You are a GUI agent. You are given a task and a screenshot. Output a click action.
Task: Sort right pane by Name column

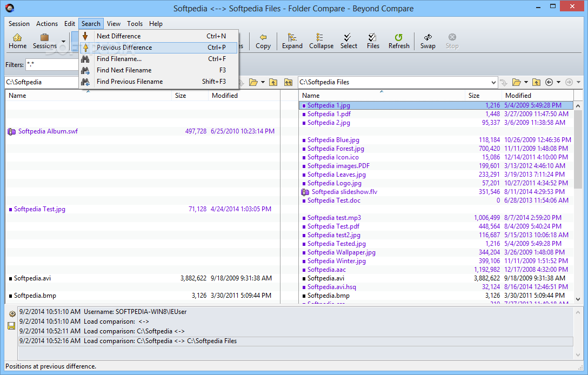click(382, 96)
